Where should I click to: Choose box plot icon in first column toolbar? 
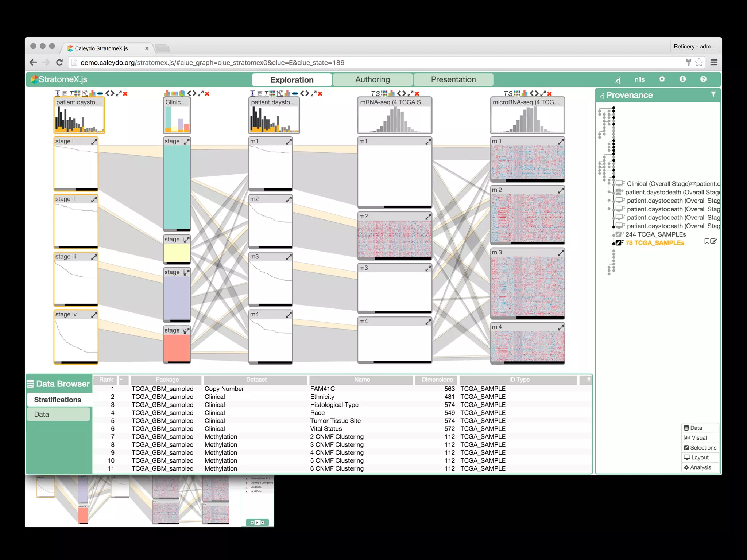click(100, 93)
